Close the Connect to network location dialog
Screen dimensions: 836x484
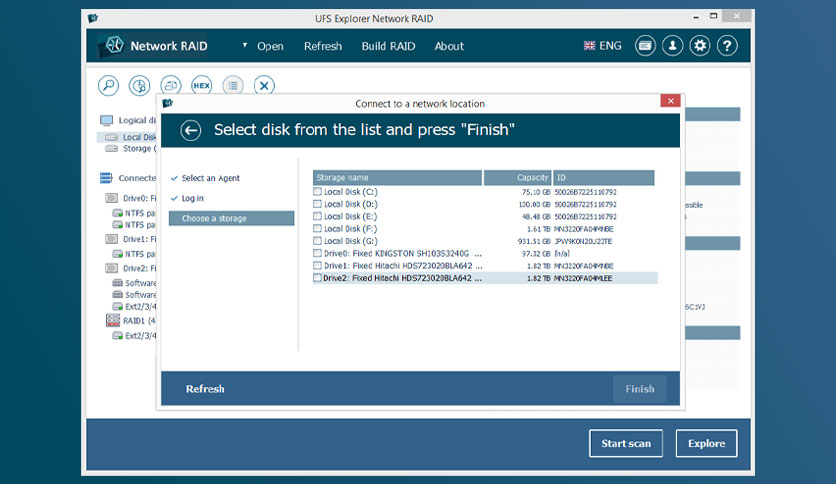click(670, 101)
